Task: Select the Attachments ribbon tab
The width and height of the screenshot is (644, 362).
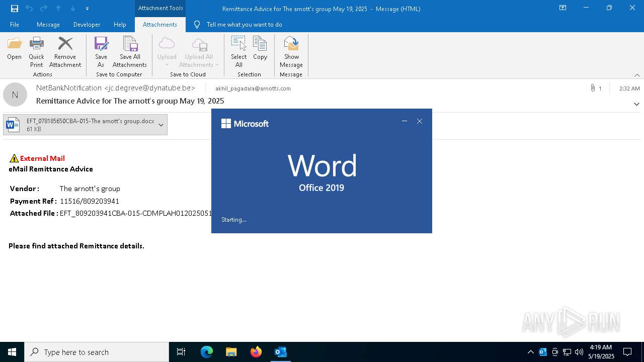Action: [x=160, y=25]
